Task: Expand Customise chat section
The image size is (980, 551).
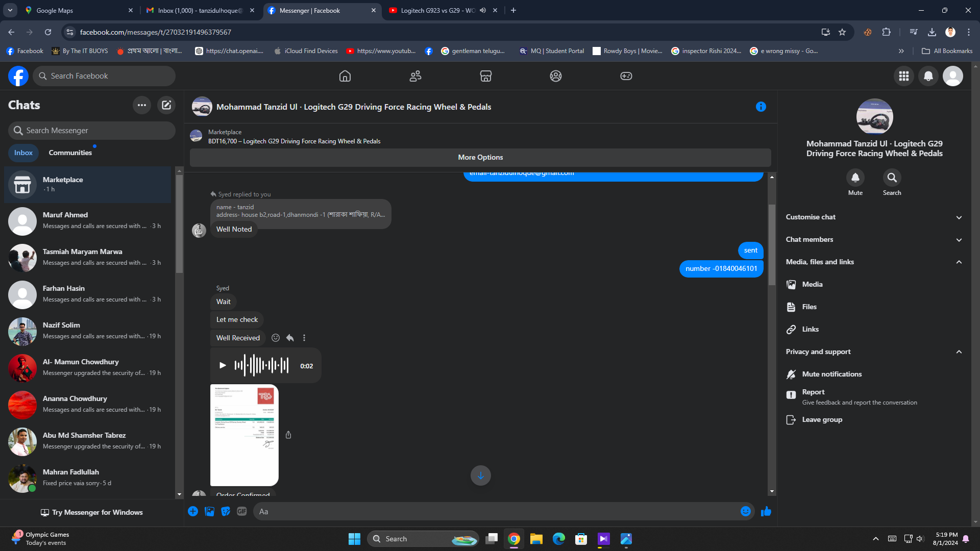Action: coord(874,217)
